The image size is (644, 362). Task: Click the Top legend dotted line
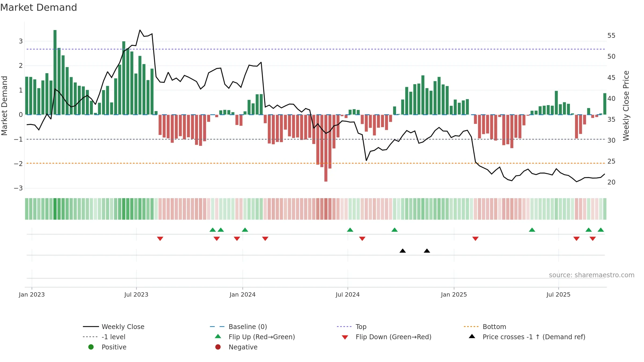tap(344, 327)
